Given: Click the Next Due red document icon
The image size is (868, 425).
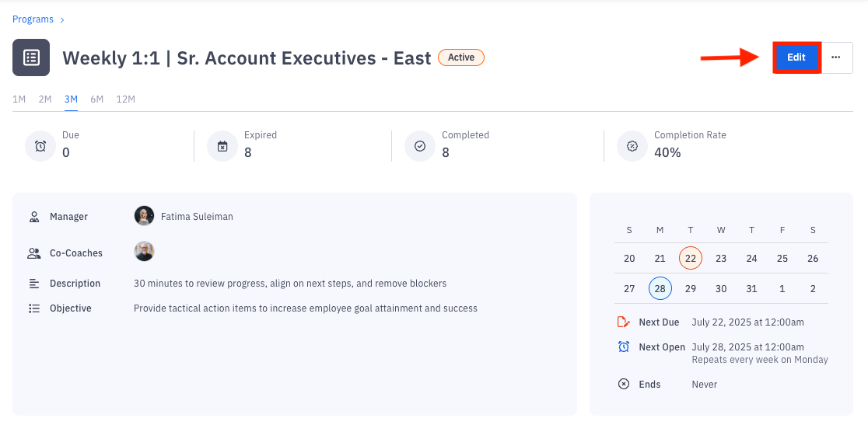Looking at the screenshot, I should pos(624,322).
